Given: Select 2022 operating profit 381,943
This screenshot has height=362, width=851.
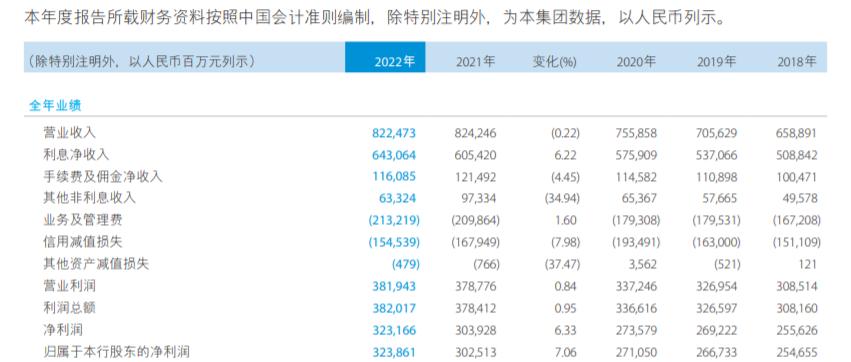Looking at the screenshot, I should point(394,287).
